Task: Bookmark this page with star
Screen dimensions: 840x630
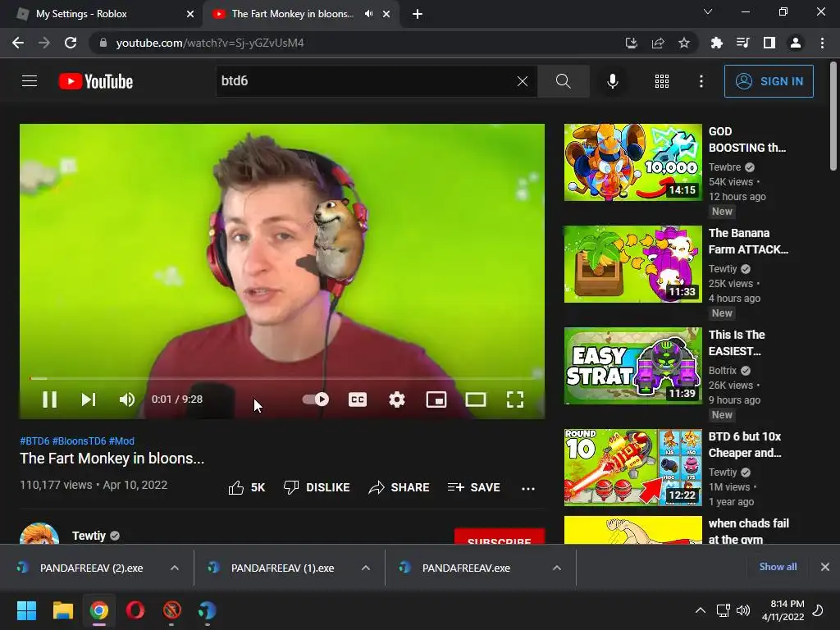Action: pyautogui.click(x=683, y=43)
